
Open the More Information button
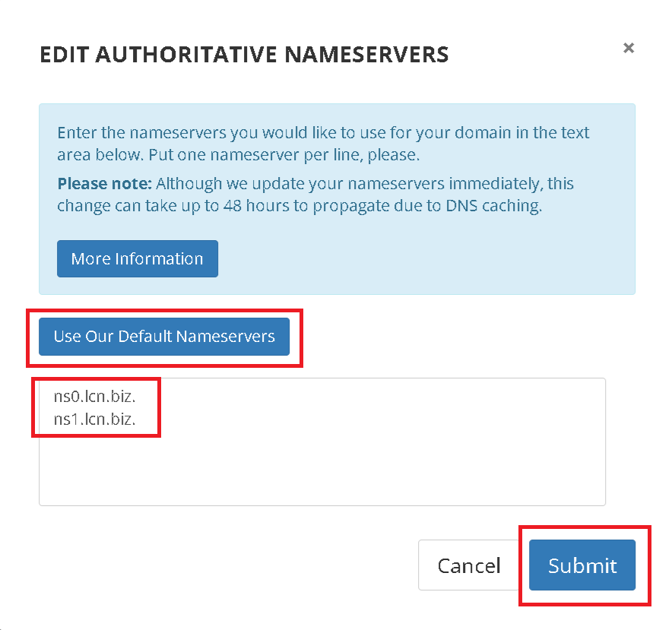coord(138,259)
